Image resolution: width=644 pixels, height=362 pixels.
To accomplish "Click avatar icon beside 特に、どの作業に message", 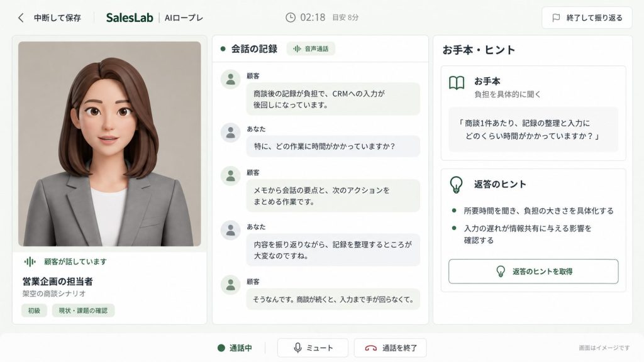I will click(230, 133).
